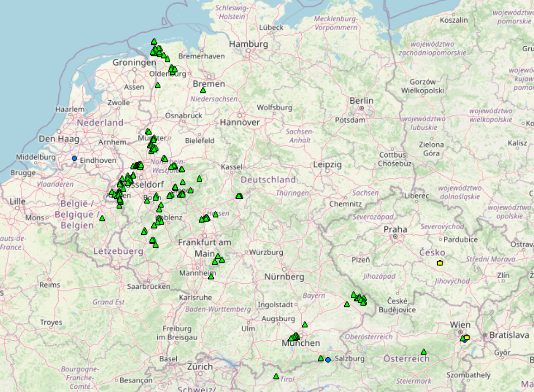The width and height of the screenshot is (534, 392).
Task: Click the green triangle marker above Bremen
Action: (x=203, y=90)
